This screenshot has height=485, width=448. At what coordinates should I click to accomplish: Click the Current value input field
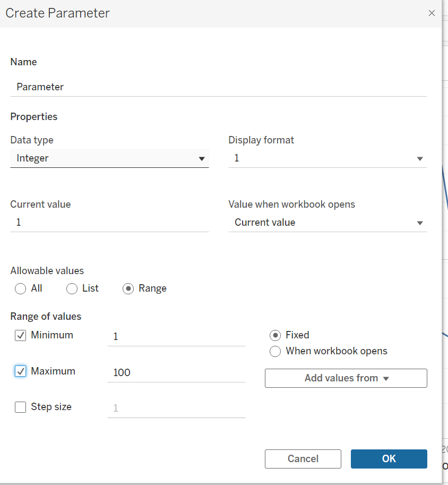tap(109, 222)
